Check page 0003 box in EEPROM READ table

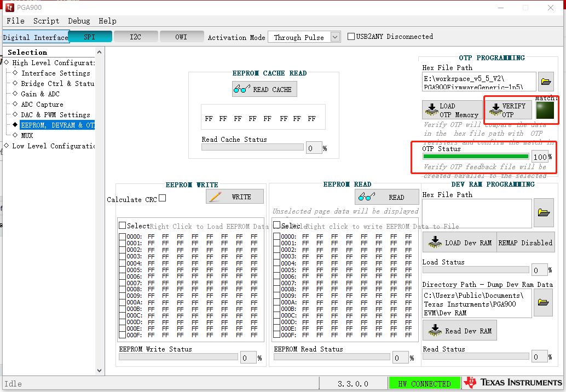coord(277,256)
